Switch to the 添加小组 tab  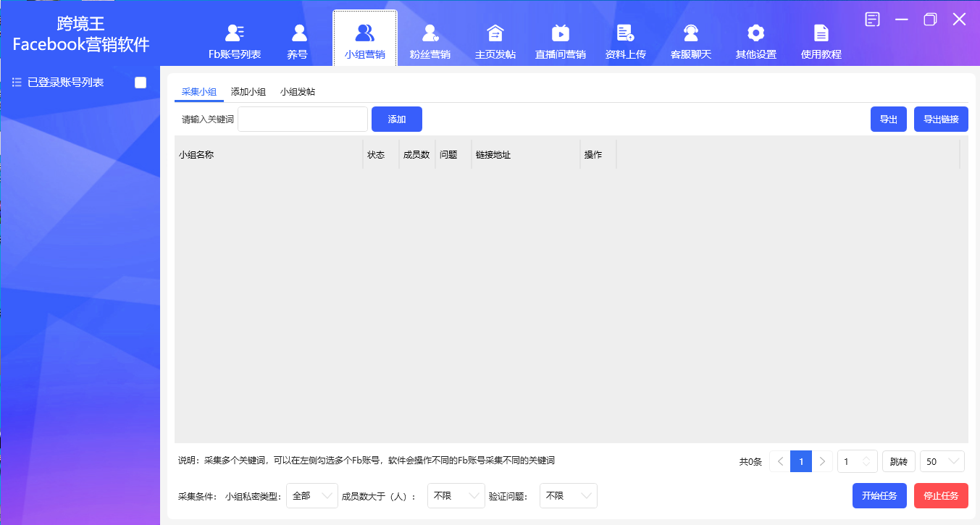coord(248,92)
